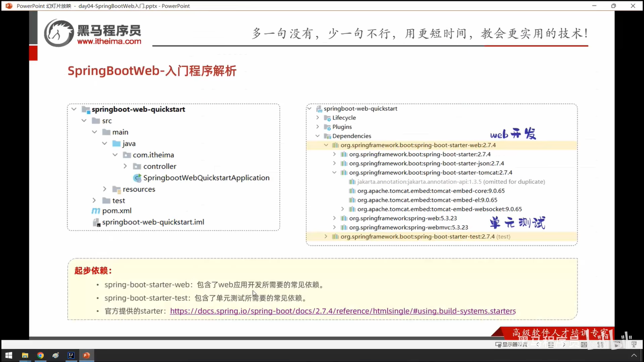Screen dimensions: 644x362
Task: Click the SpringBootWeb-入门程序解析 slide title
Action: [152, 71]
